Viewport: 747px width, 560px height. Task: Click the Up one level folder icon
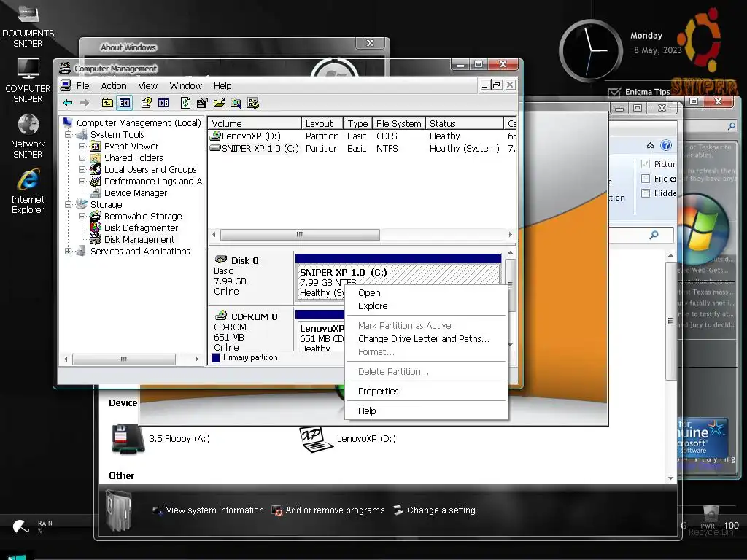108,103
